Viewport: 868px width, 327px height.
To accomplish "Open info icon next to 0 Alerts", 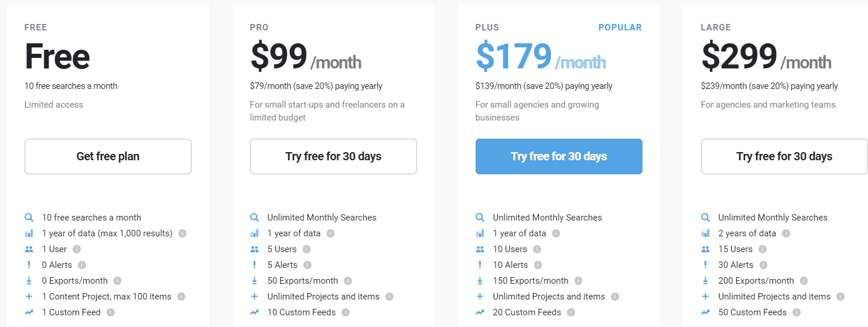I will (x=82, y=265).
